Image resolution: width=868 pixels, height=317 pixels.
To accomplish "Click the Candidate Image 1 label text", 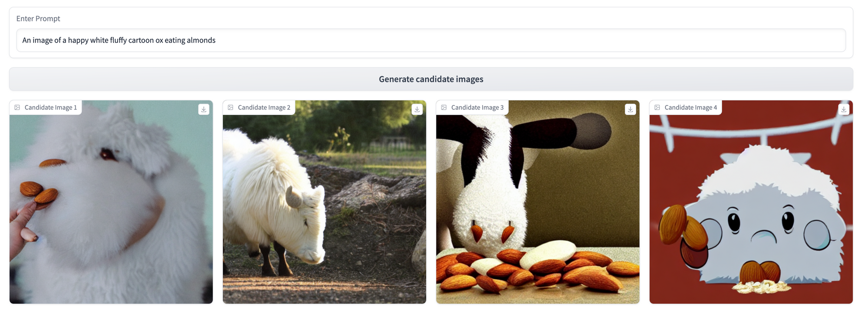I will coord(51,107).
